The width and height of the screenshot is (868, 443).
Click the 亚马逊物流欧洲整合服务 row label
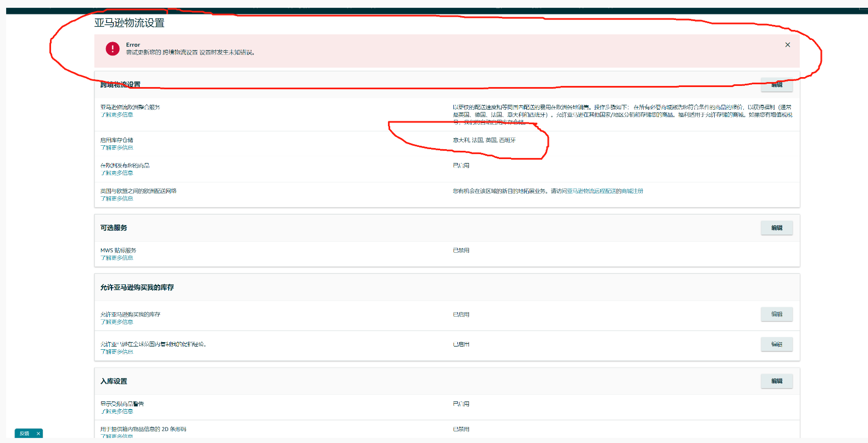(x=130, y=107)
